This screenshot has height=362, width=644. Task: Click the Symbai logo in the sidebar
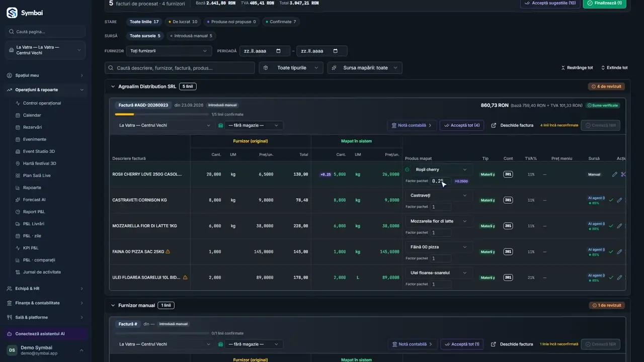[x=12, y=13]
